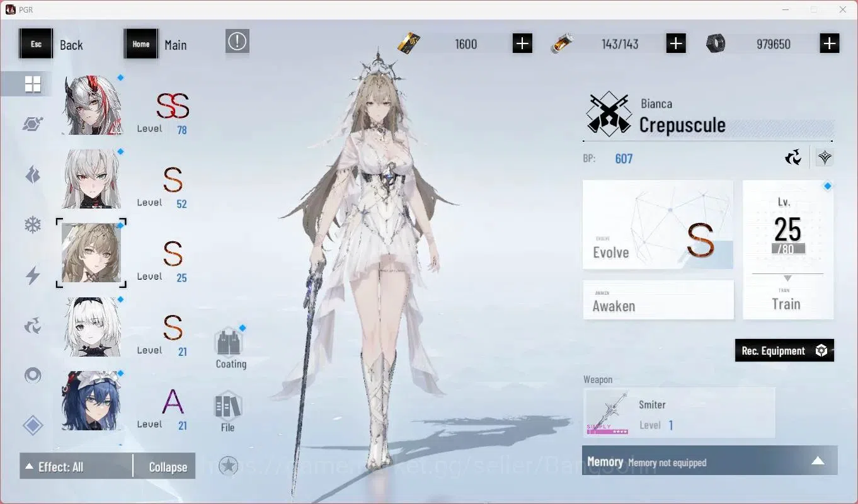Click the serum battery icon
This screenshot has height=504, width=858.
[562, 43]
